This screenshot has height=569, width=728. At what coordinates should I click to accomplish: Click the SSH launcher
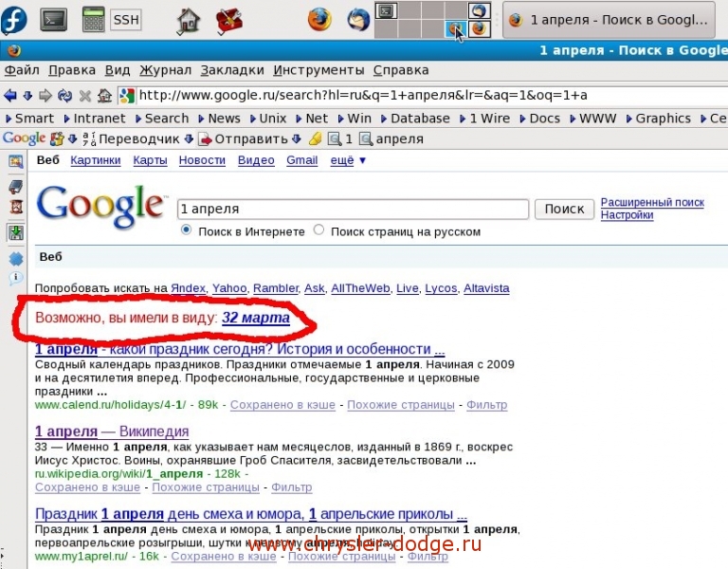point(126,20)
